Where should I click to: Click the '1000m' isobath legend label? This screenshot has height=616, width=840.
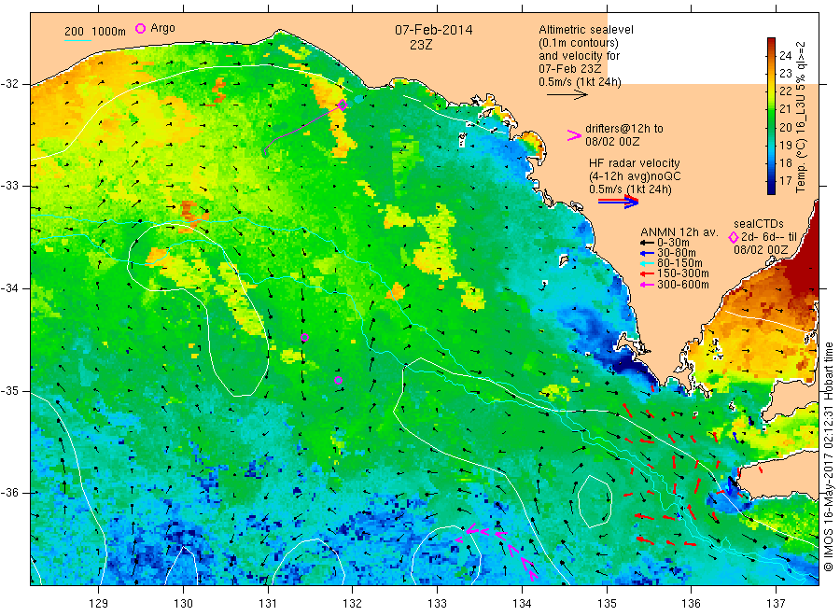click(x=109, y=32)
